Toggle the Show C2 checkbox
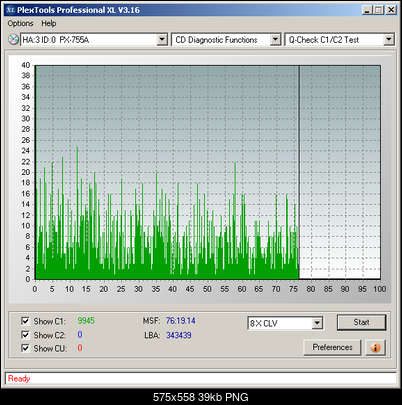Image resolution: width=402 pixels, height=405 pixels. coord(25,335)
